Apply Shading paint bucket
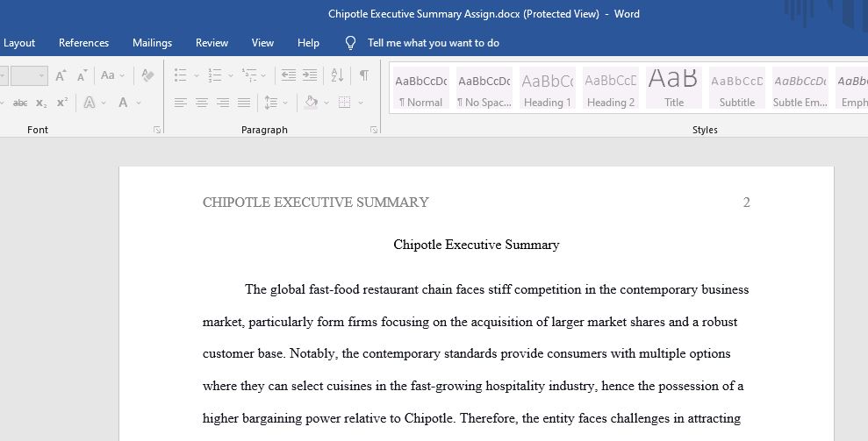 [311, 103]
